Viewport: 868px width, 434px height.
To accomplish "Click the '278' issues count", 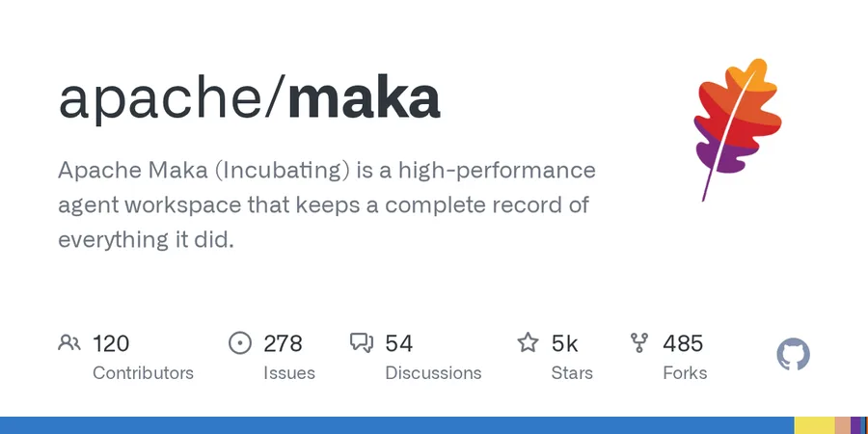I will click(283, 343).
